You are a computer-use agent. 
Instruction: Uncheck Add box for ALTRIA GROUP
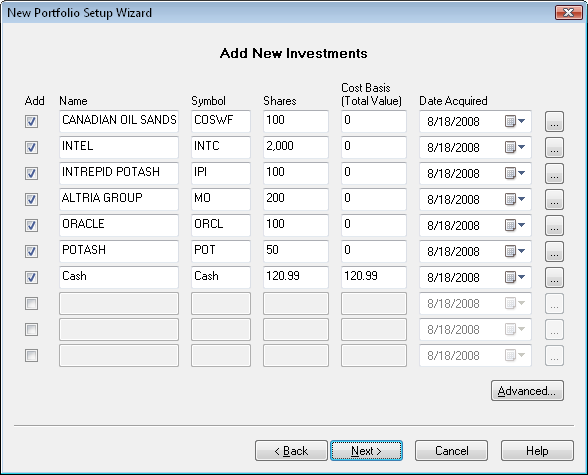pyautogui.click(x=32, y=199)
